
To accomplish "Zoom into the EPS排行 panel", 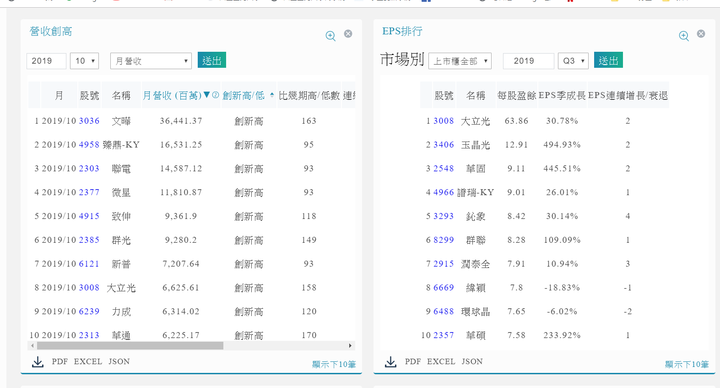I will [x=684, y=36].
